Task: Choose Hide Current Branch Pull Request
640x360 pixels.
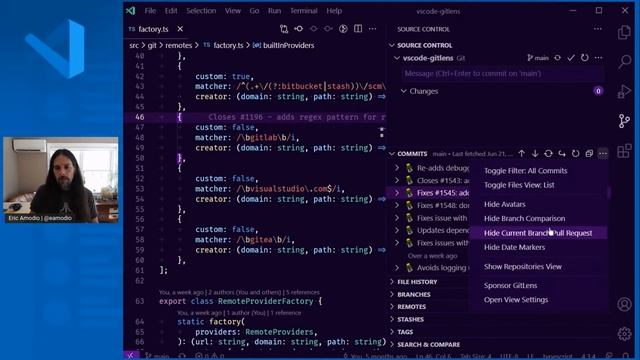Action: 538,233
